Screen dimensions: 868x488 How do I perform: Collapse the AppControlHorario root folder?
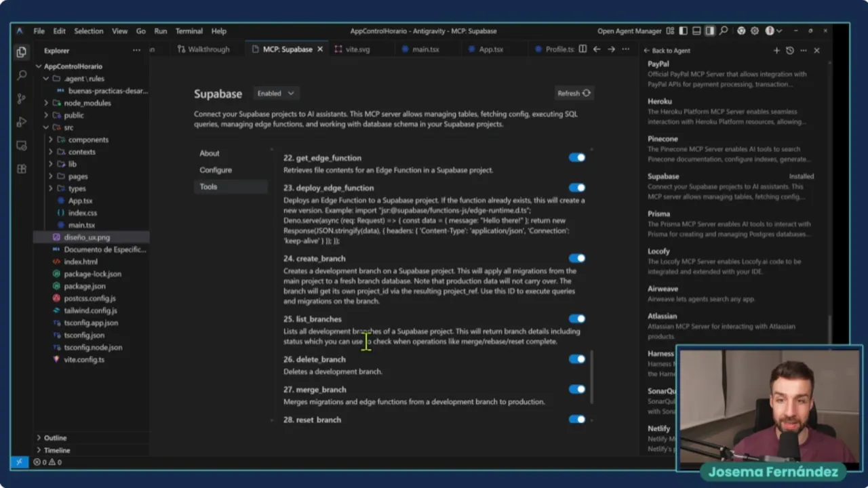coord(39,66)
